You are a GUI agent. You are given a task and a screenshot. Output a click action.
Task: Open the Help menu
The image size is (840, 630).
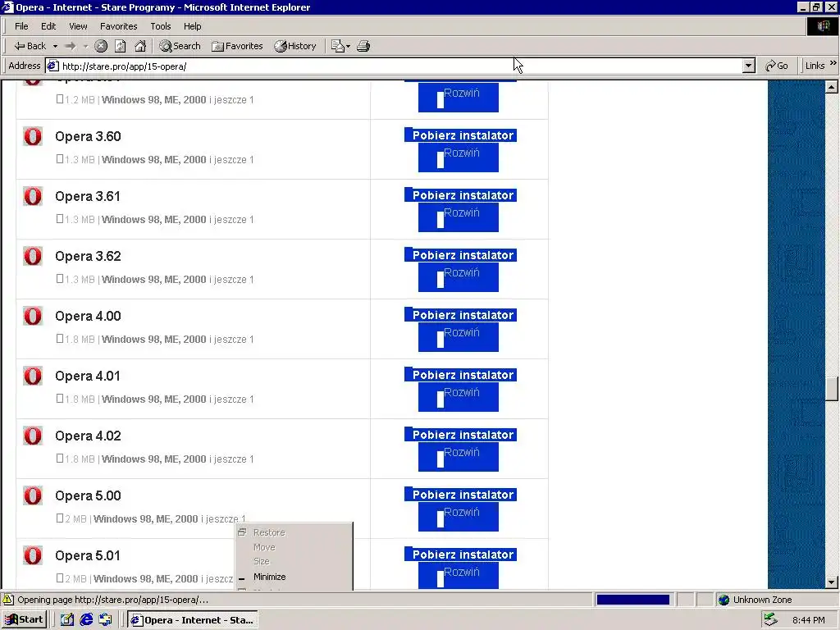click(x=192, y=26)
